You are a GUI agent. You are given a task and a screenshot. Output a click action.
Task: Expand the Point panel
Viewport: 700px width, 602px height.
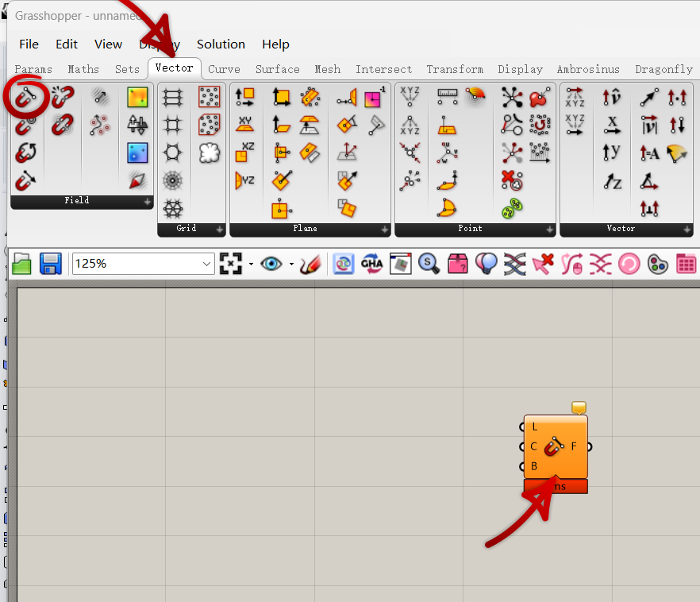pos(549,230)
